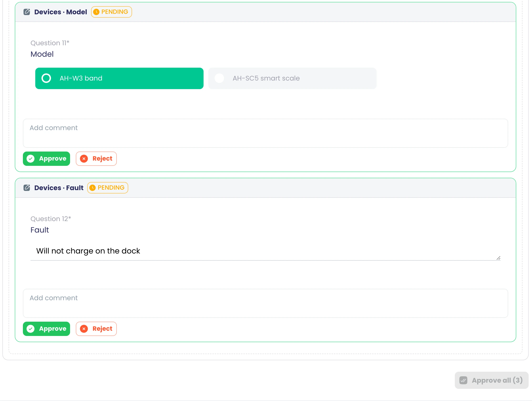Click the clock icon in the Model PENDING badge
Viewport: 532px width, 401px height.
(96, 12)
